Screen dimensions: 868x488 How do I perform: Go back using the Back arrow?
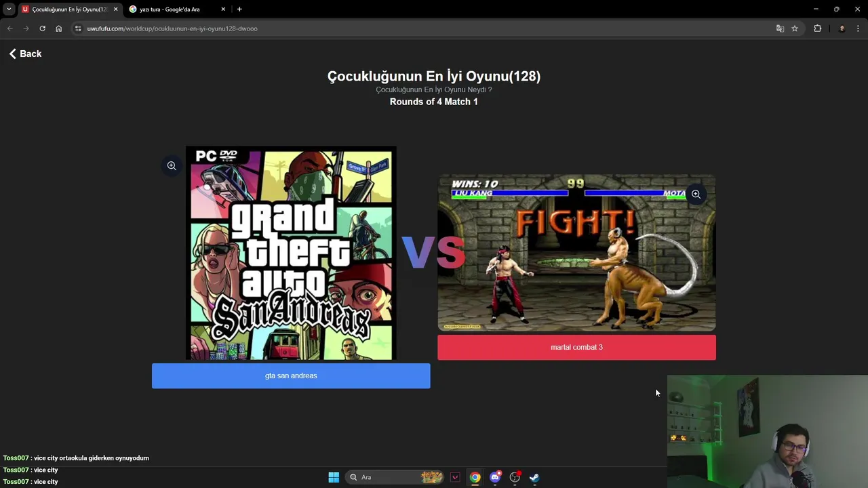click(x=25, y=54)
